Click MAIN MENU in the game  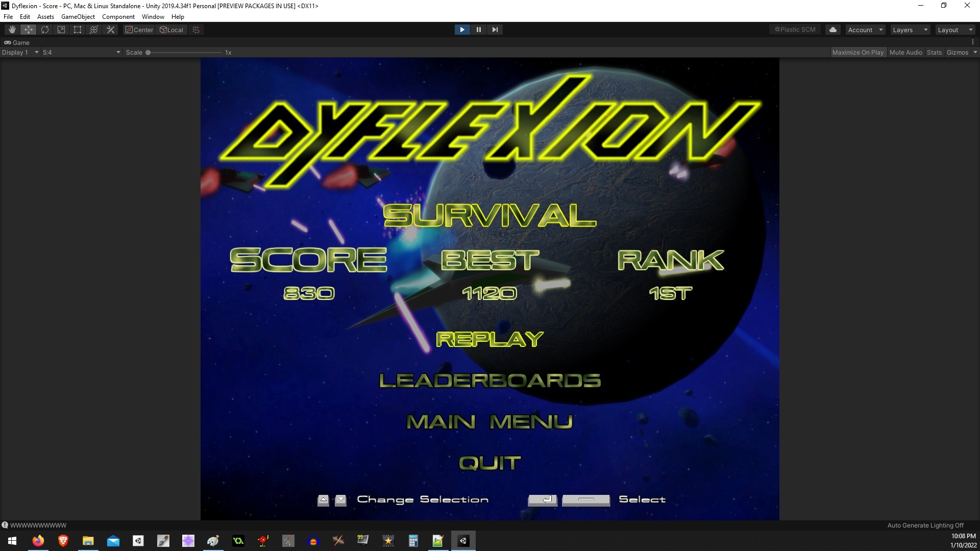[490, 422]
